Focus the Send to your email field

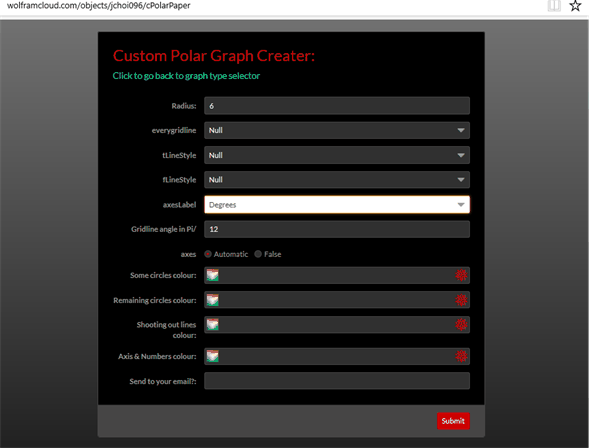pyautogui.click(x=337, y=381)
